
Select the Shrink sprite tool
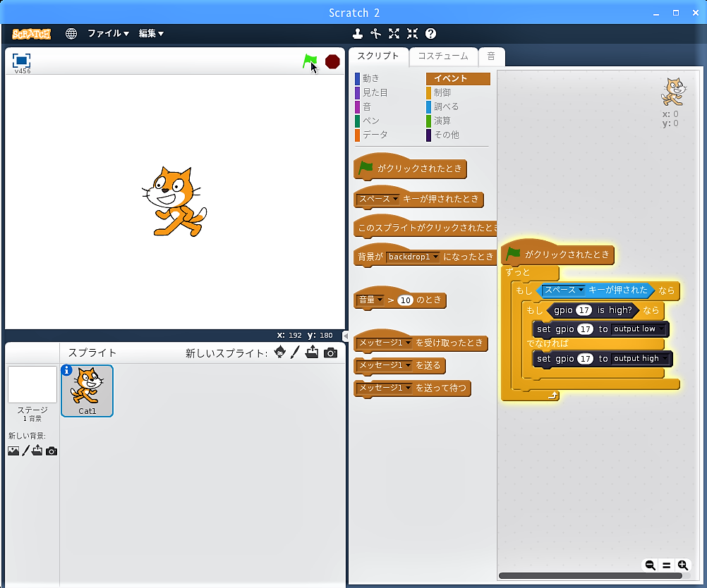click(412, 33)
